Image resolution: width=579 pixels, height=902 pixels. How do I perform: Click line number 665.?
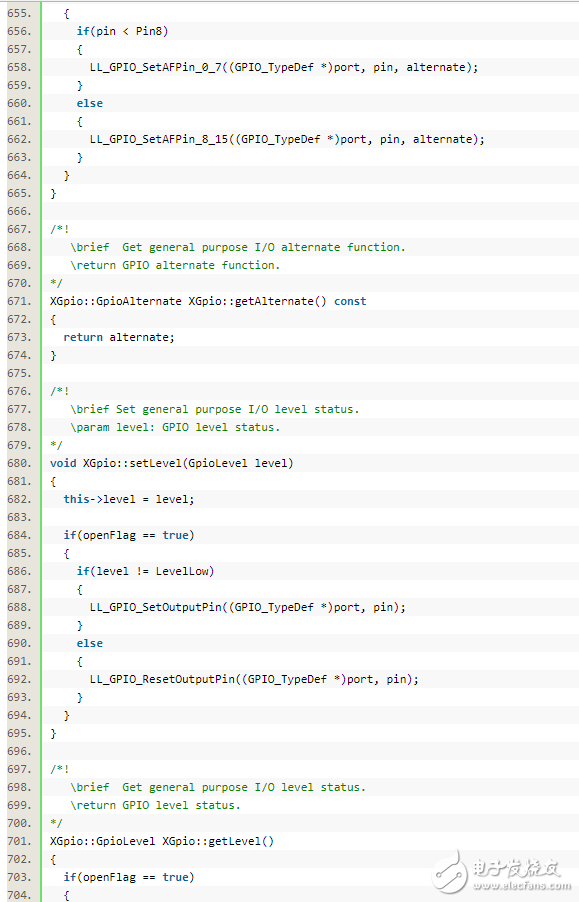coord(19,193)
